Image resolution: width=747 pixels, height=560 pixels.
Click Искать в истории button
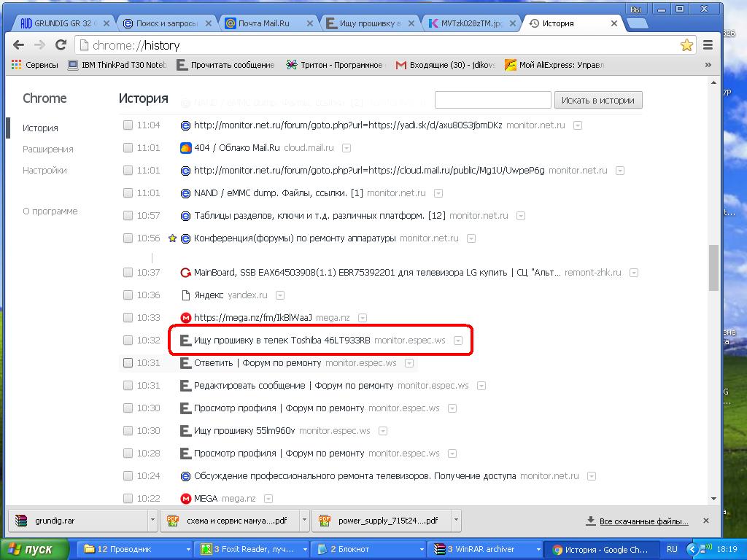598,100
